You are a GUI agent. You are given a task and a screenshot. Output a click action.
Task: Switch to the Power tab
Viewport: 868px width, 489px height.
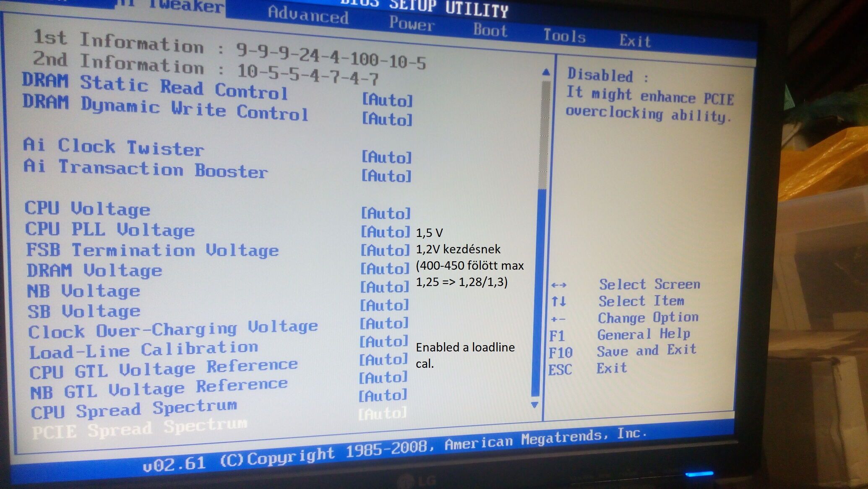pyautogui.click(x=411, y=23)
